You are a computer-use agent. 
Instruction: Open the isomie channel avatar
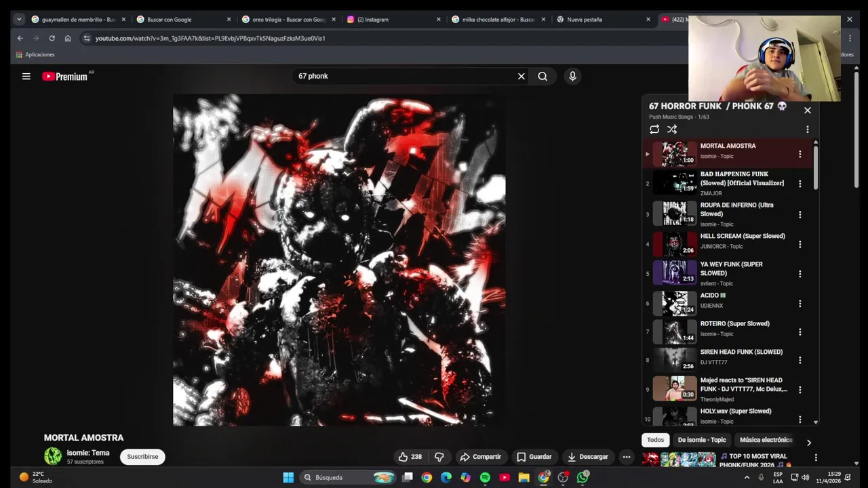click(53, 456)
